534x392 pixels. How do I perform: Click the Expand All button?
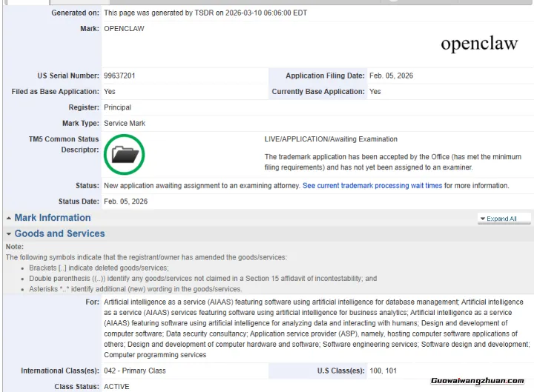click(x=504, y=219)
